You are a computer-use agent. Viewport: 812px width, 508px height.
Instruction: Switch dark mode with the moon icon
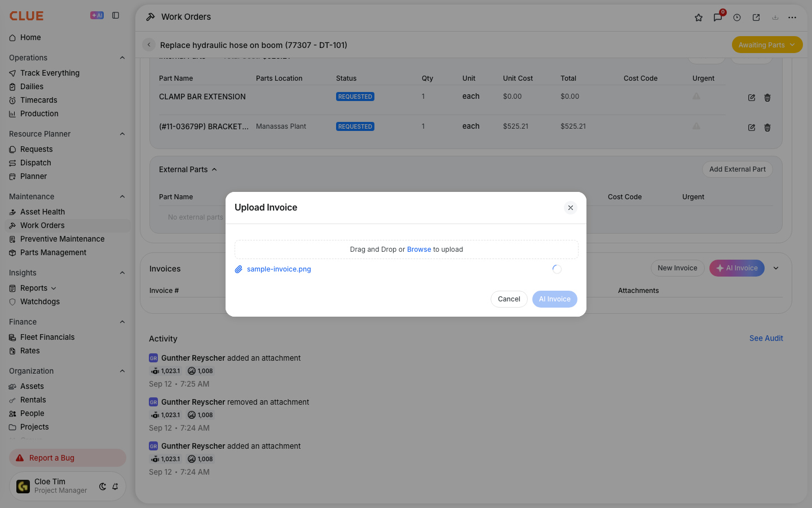point(103,487)
